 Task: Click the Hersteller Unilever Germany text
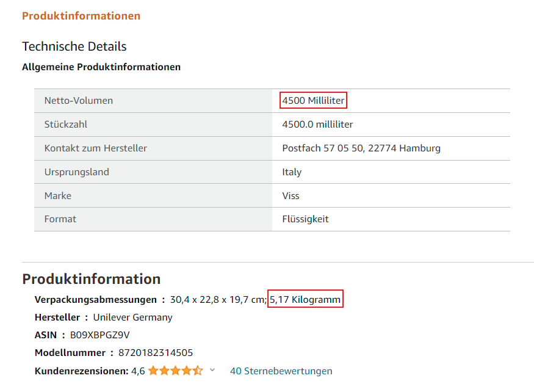click(x=133, y=318)
